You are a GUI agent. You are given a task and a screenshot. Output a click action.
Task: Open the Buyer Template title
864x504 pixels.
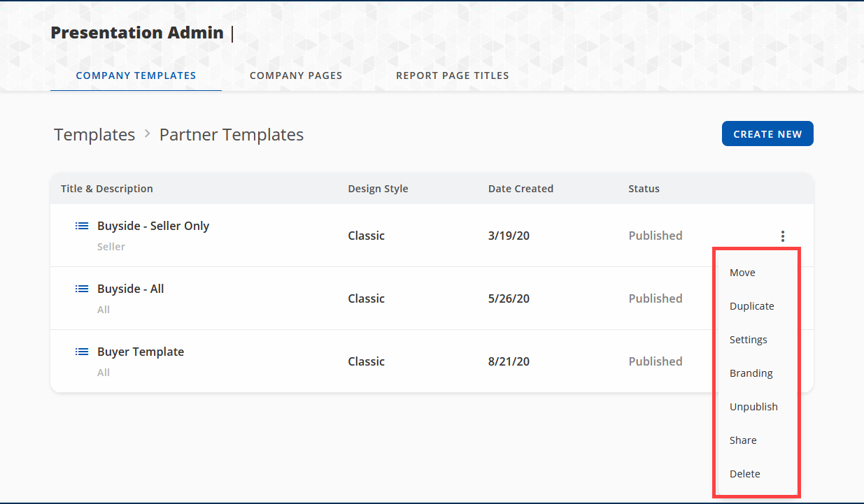141,352
